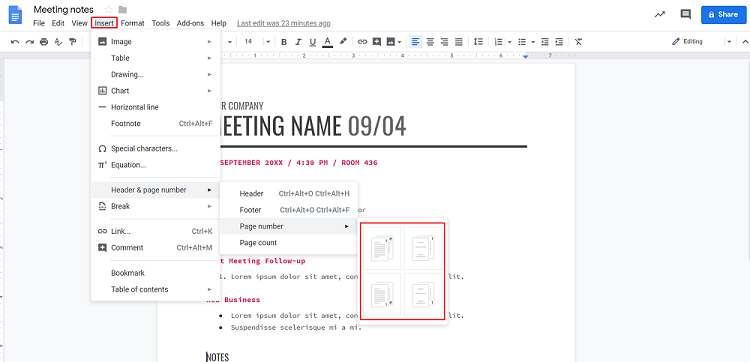Image resolution: width=750 pixels, height=362 pixels.
Task: Click the insert image toolbar icon
Action: (391, 42)
